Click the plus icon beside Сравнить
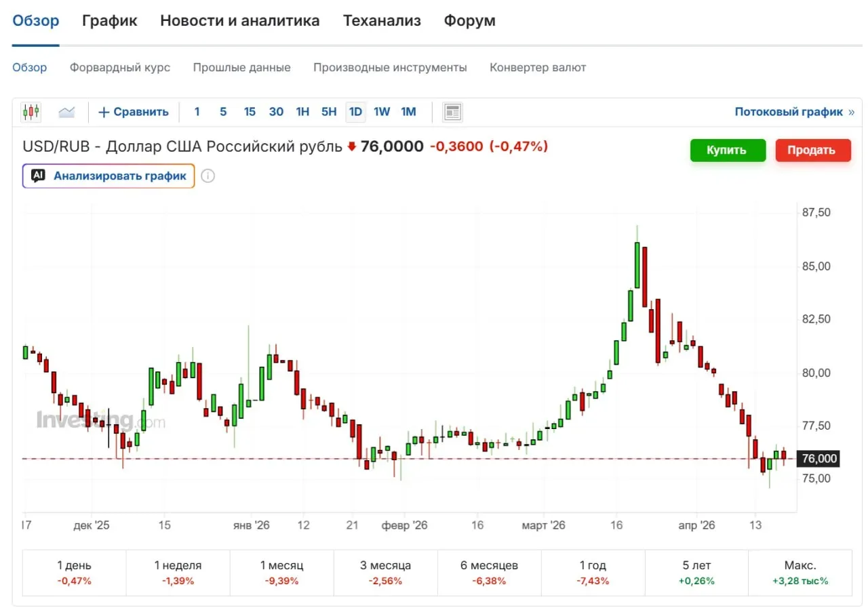868x610 pixels. point(104,113)
